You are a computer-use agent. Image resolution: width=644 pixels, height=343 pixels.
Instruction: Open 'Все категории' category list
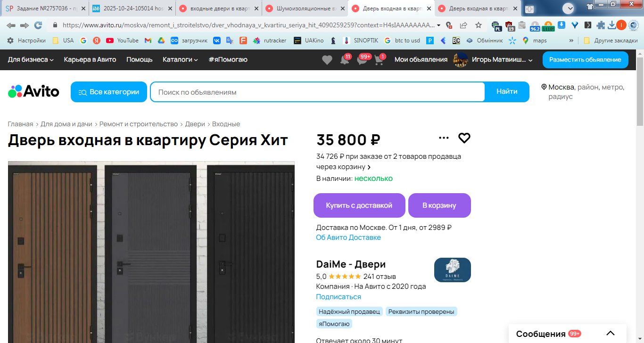(x=109, y=92)
